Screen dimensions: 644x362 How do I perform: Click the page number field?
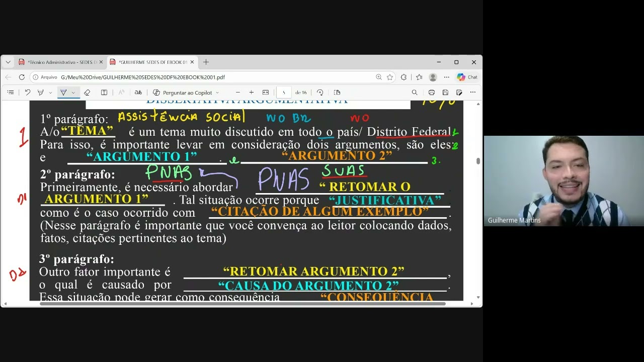tap(284, 93)
